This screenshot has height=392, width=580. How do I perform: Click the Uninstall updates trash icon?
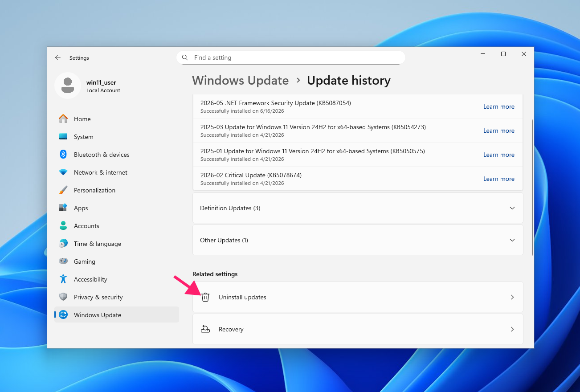coord(205,297)
